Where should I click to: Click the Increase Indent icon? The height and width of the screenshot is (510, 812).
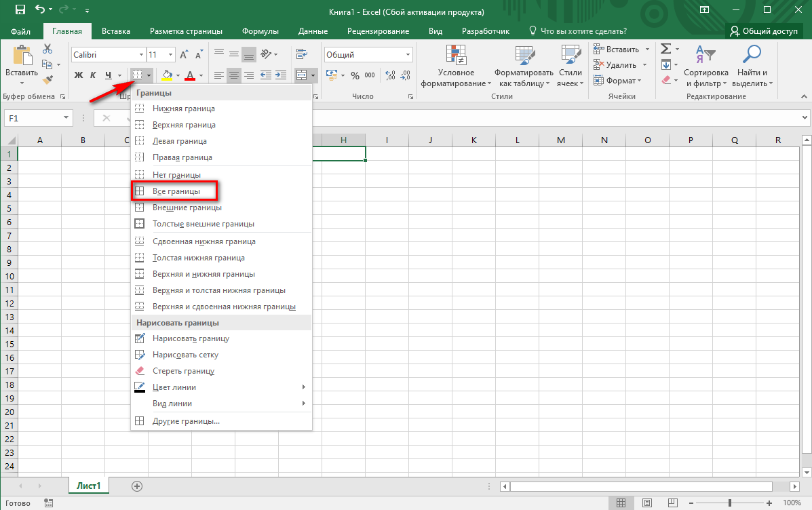(x=281, y=75)
